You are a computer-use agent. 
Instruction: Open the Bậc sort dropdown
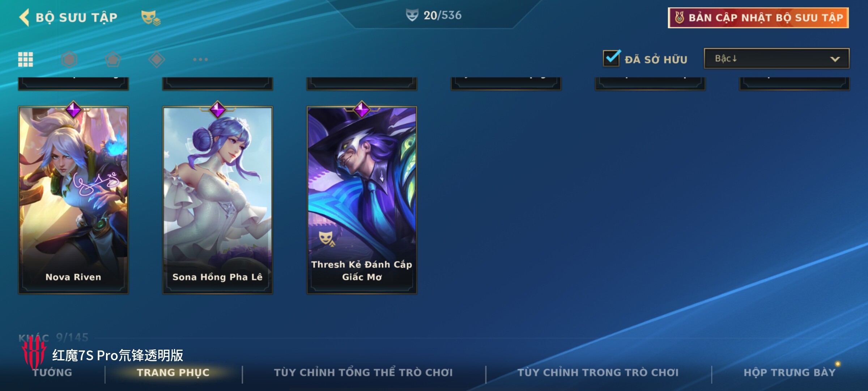click(x=776, y=59)
